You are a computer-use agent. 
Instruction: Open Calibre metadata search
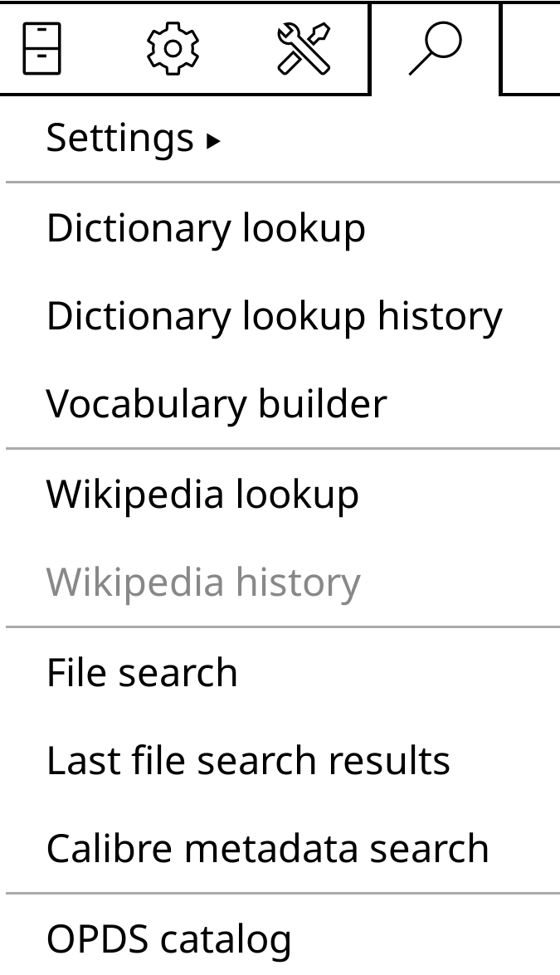267,848
